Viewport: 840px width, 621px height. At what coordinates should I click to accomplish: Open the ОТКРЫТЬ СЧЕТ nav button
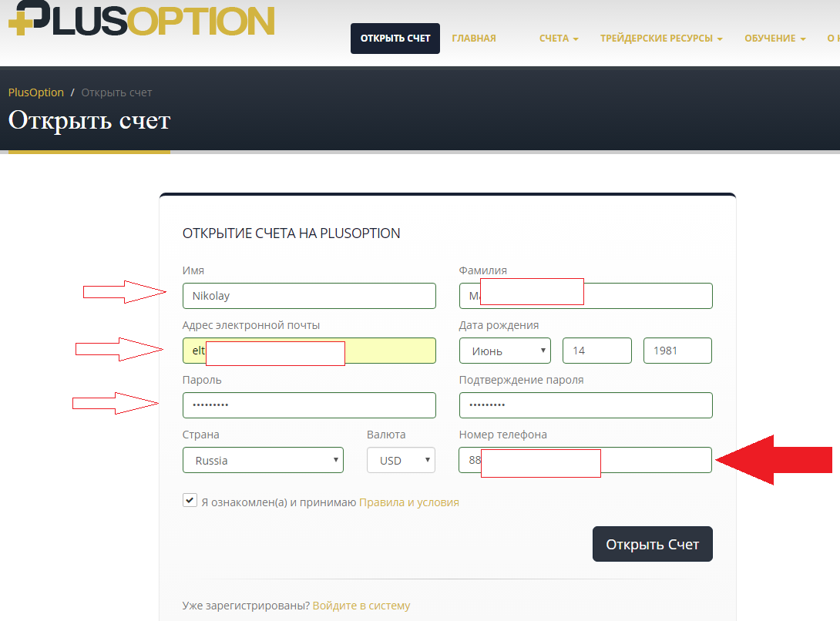tap(395, 39)
